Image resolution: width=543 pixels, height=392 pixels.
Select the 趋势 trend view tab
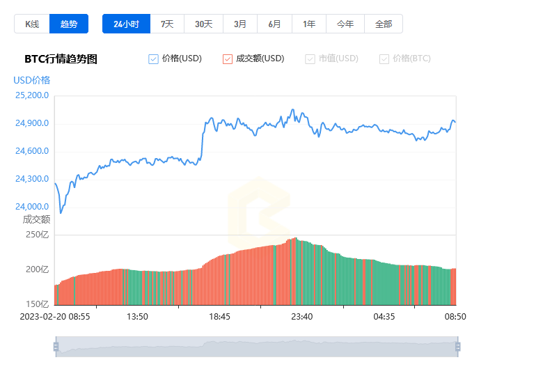[x=69, y=24]
